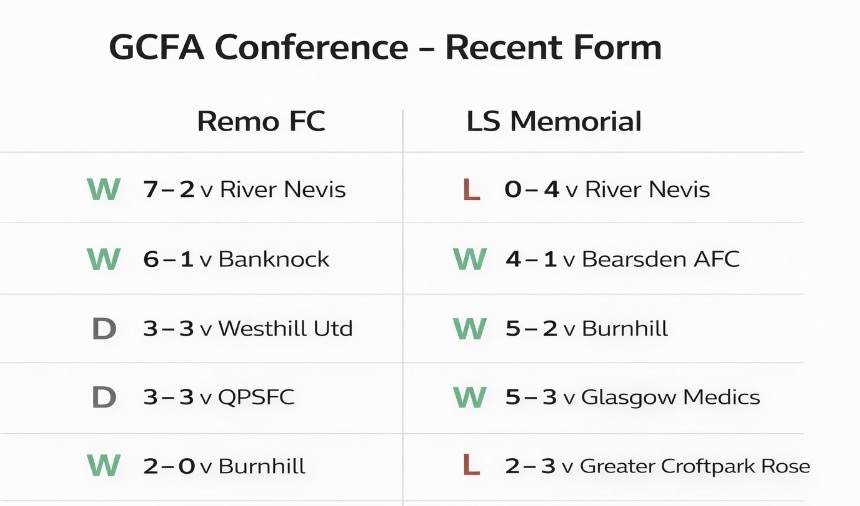The image size is (860, 506).
Task: Open the 3-3 v QPSFC match
Action: [x=218, y=397]
